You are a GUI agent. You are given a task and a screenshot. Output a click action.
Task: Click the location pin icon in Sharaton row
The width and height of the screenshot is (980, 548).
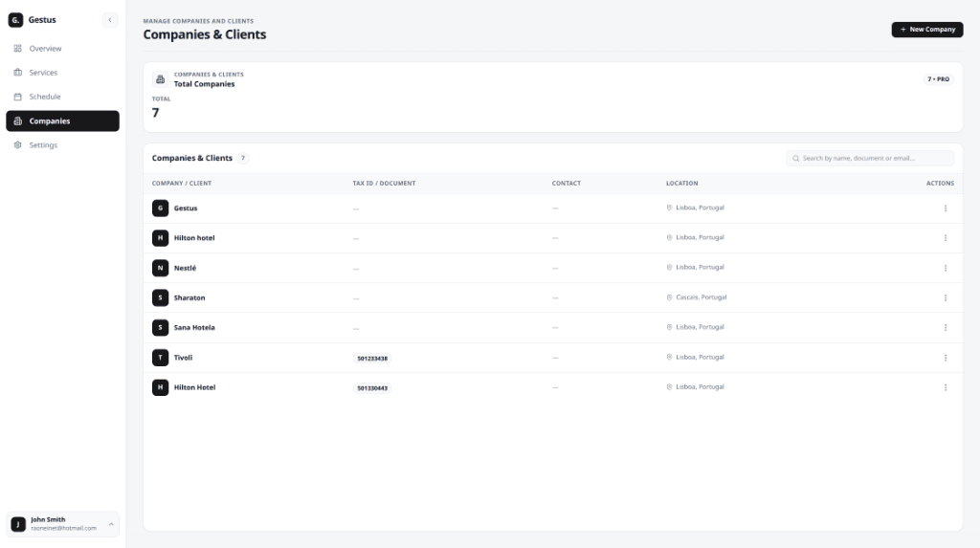[x=669, y=297]
